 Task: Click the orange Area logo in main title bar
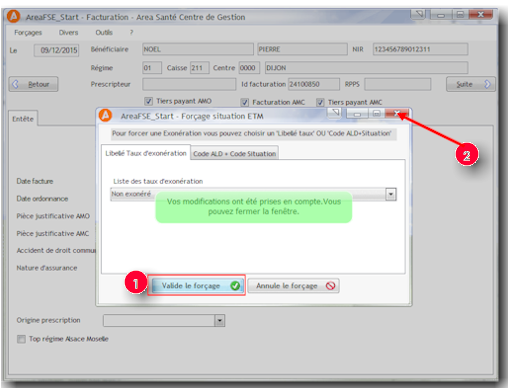(14, 16)
